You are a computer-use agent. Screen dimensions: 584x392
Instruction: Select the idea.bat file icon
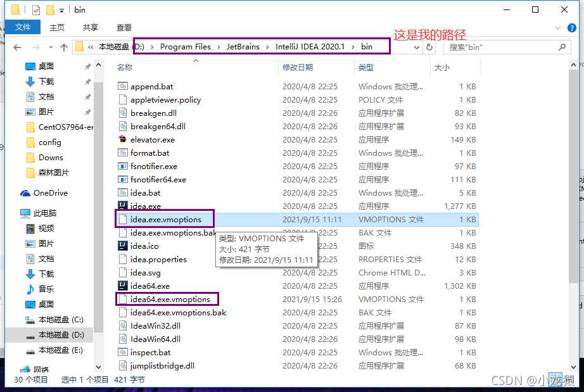pyautogui.click(x=122, y=193)
